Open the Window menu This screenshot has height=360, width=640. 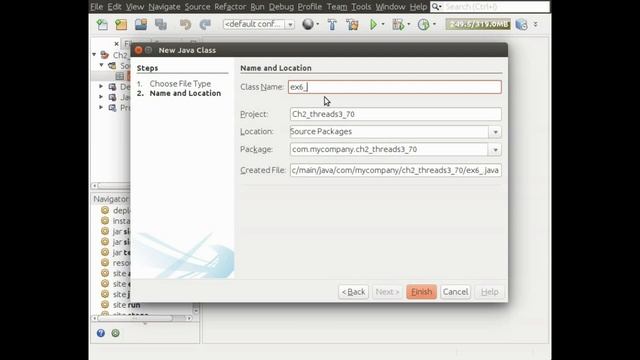[x=390, y=7]
